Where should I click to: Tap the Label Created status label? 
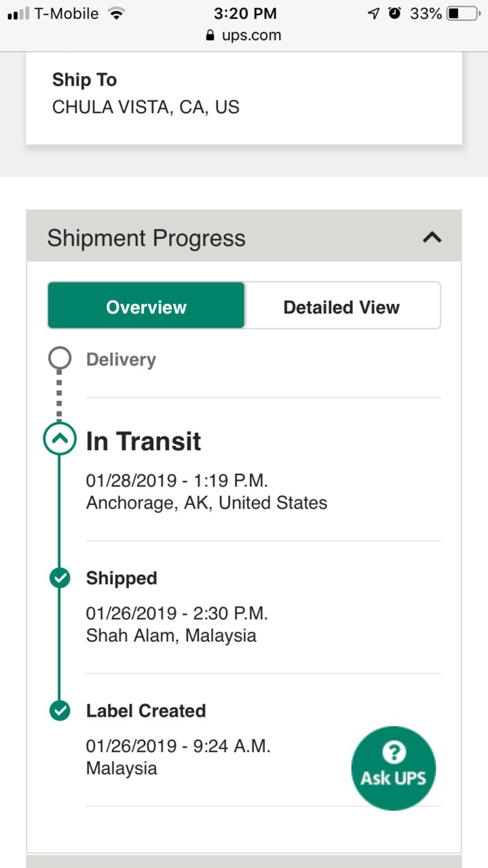coord(146,711)
